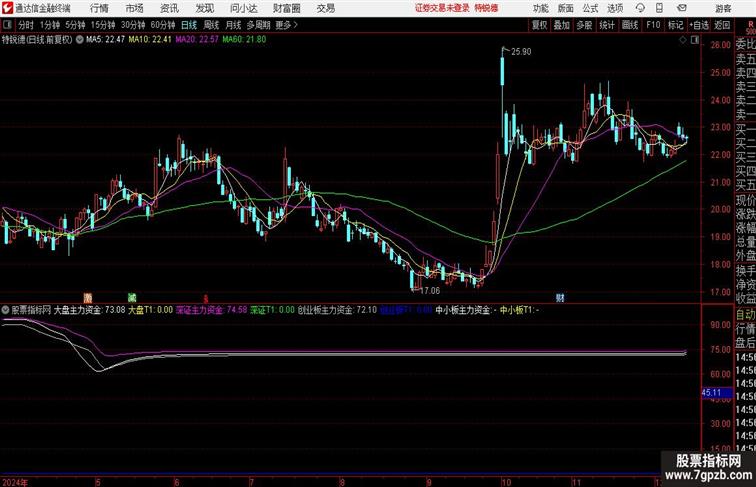Viewport: 756px width, 487px height.
Task: Click the 自动 label in right panel
Action: tap(745, 315)
